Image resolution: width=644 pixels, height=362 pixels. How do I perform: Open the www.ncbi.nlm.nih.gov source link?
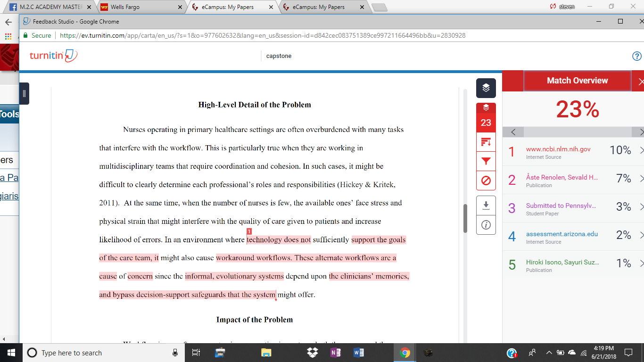coord(558,149)
